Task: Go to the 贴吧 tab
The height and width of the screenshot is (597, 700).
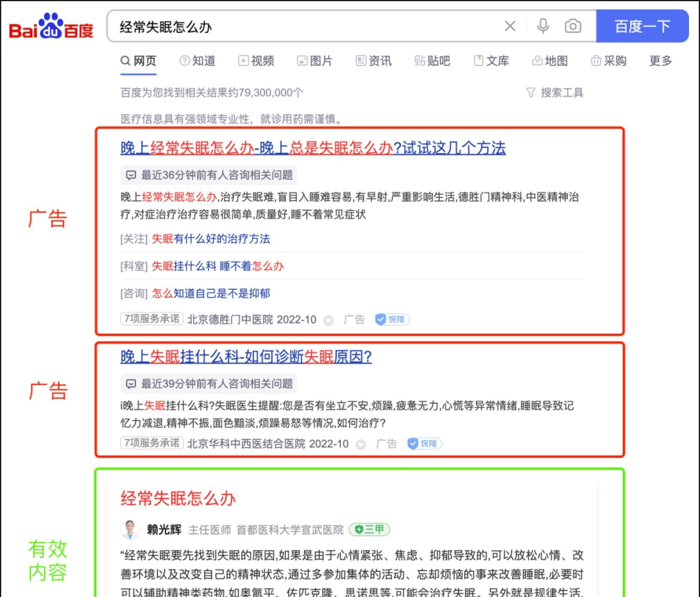Action: point(432,61)
